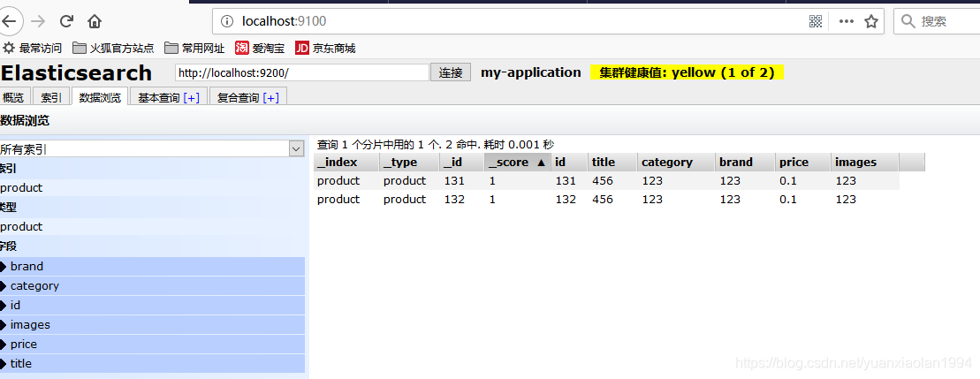Add new 复合查询 tab with [+]

point(270,98)
